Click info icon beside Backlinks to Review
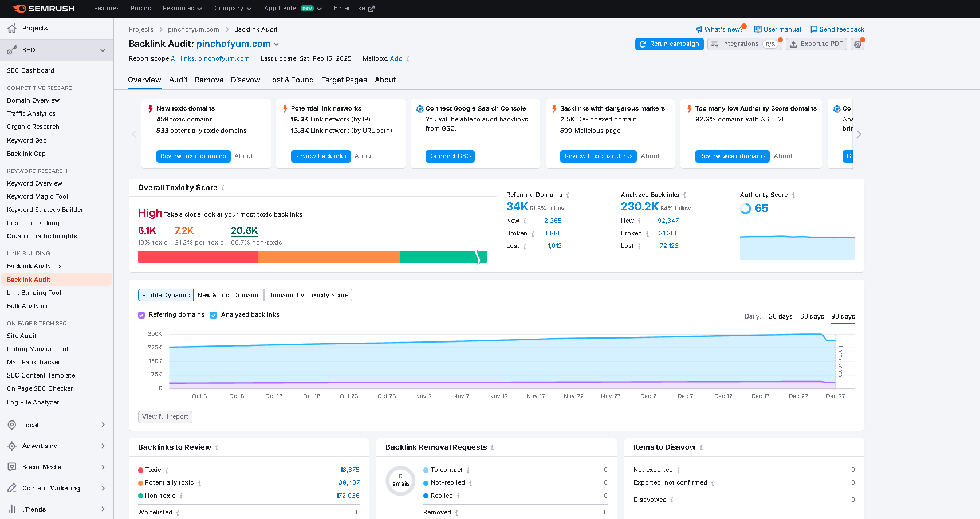The height and width of the screenshot is (519, 980). coord(217,447)
